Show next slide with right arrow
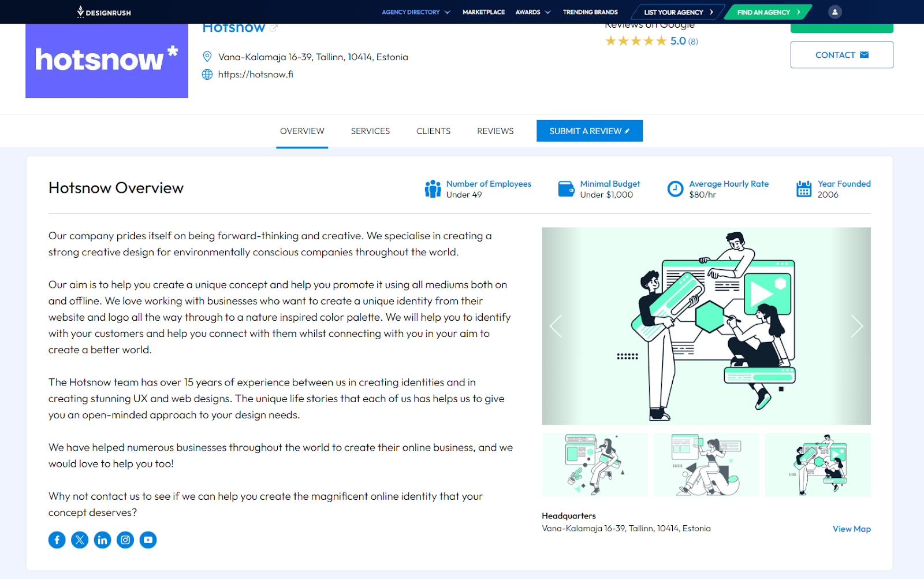The height and width of the screenshot is (579, 924). tap(857, 326)
